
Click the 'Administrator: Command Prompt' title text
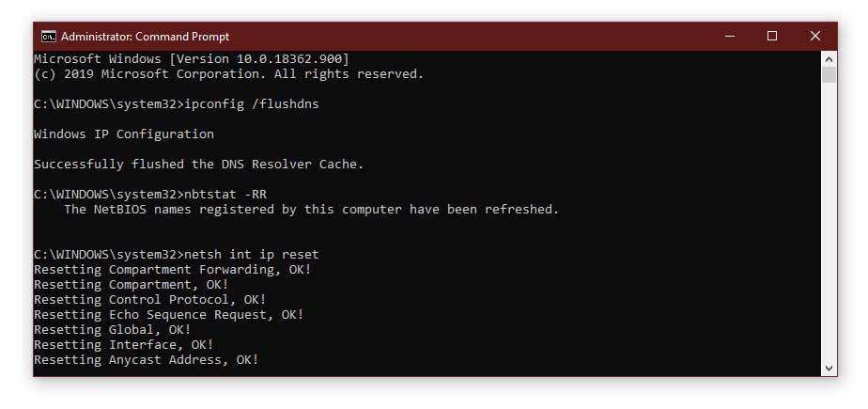[145, 37]
